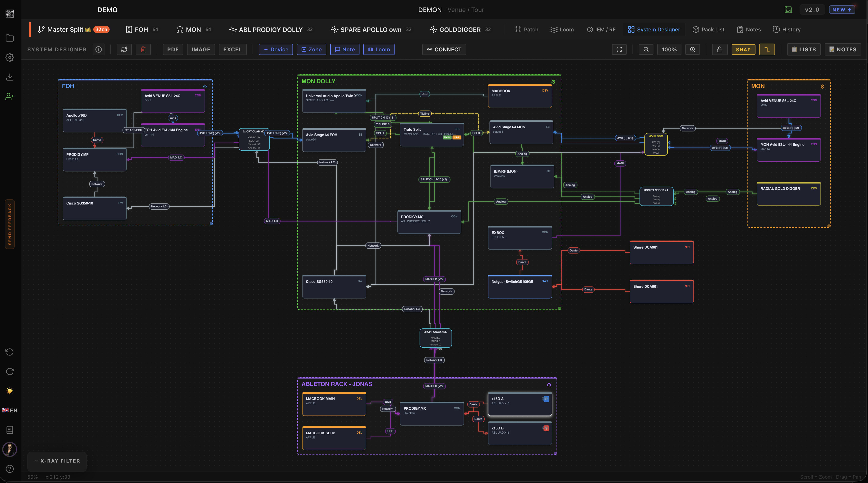This screenshot has height=483, width=868.
Task: Toggle the light theme sun icon
Action: click(x=10, y=391)
